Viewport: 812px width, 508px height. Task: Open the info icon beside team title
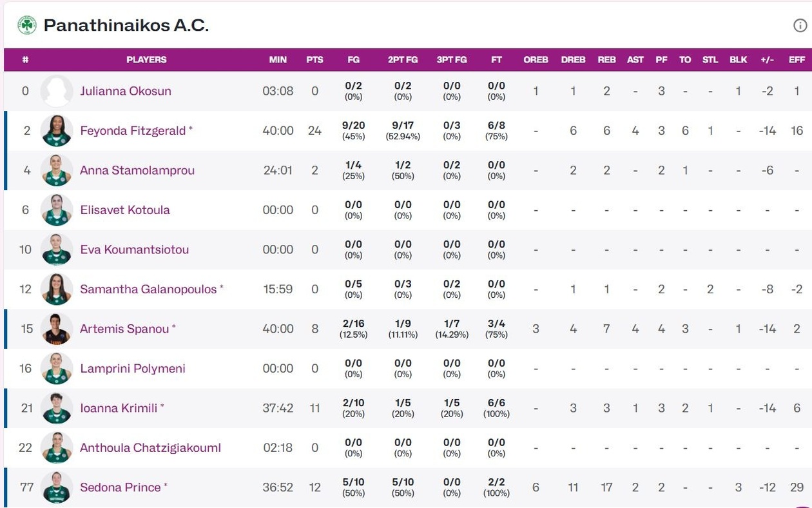pyautogui.click(x=800, y=26)
